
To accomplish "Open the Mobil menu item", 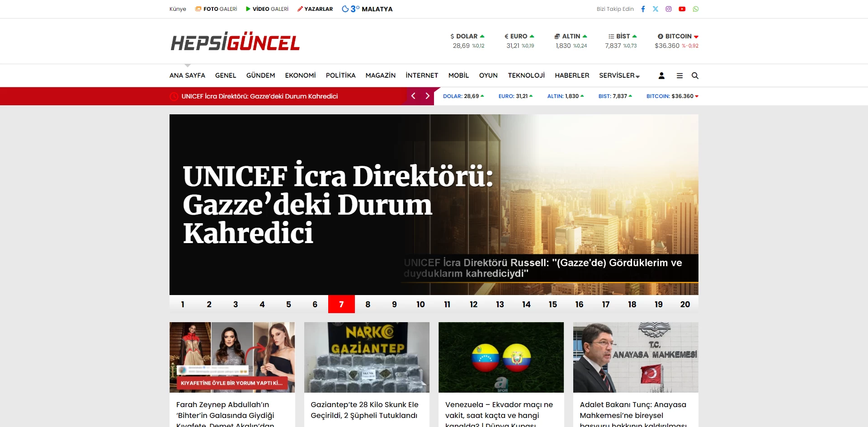I will pos(458,75).
